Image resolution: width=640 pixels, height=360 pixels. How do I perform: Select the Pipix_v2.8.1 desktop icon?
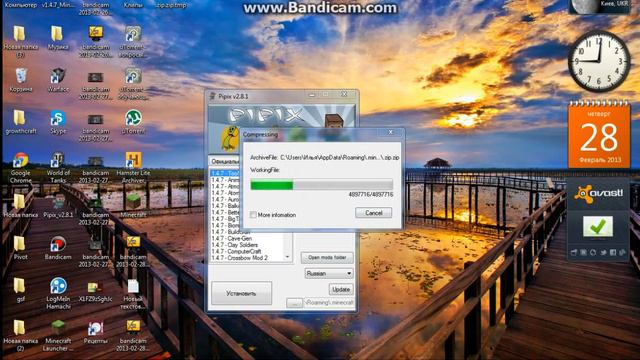coord(58,206)
